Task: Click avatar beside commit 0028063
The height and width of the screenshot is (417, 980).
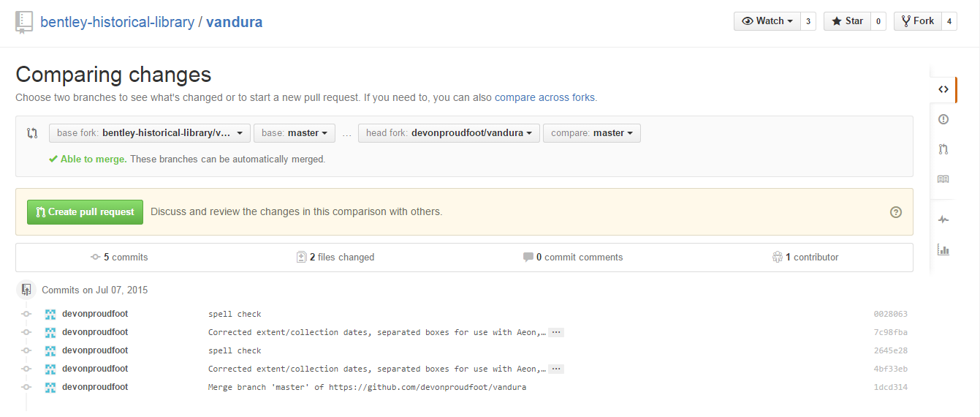Action: click(x=50, y=314)
